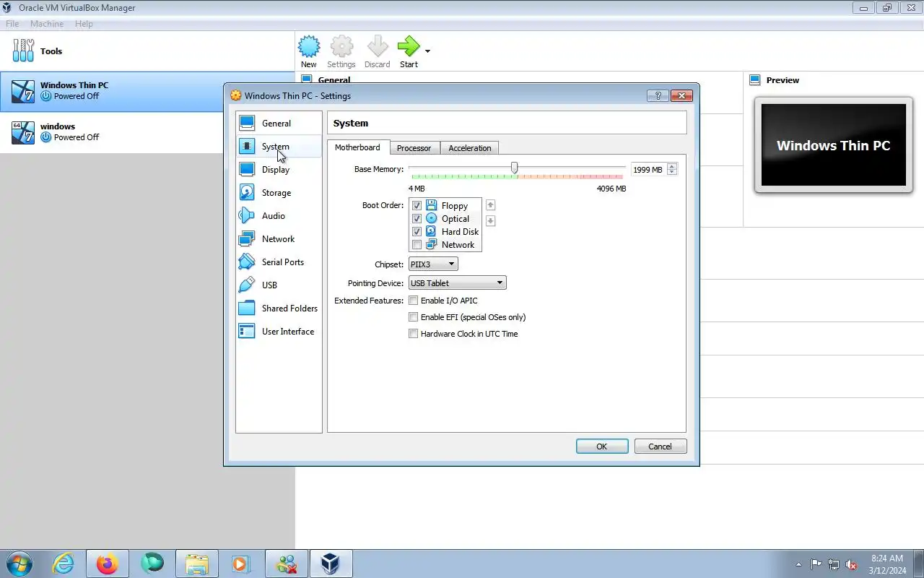Viewport: 924px width, 578px height.
Task: Enable EFI (special OSes only)
Action: point(414,317)
